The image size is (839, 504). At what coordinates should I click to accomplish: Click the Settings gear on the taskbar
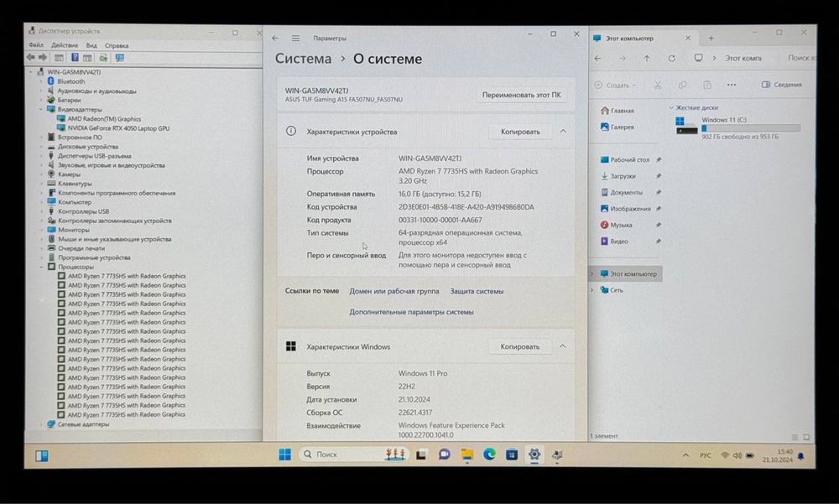(534, 455)
